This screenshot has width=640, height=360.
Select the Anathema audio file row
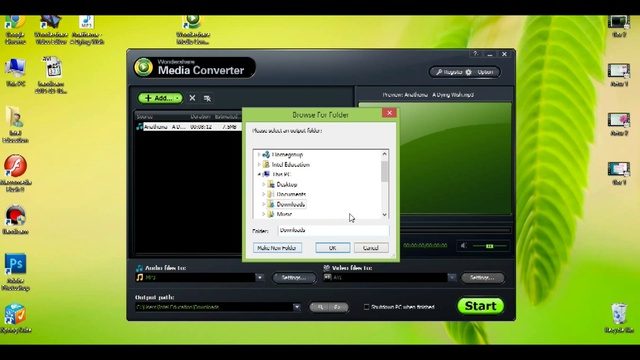click(189, 127)
